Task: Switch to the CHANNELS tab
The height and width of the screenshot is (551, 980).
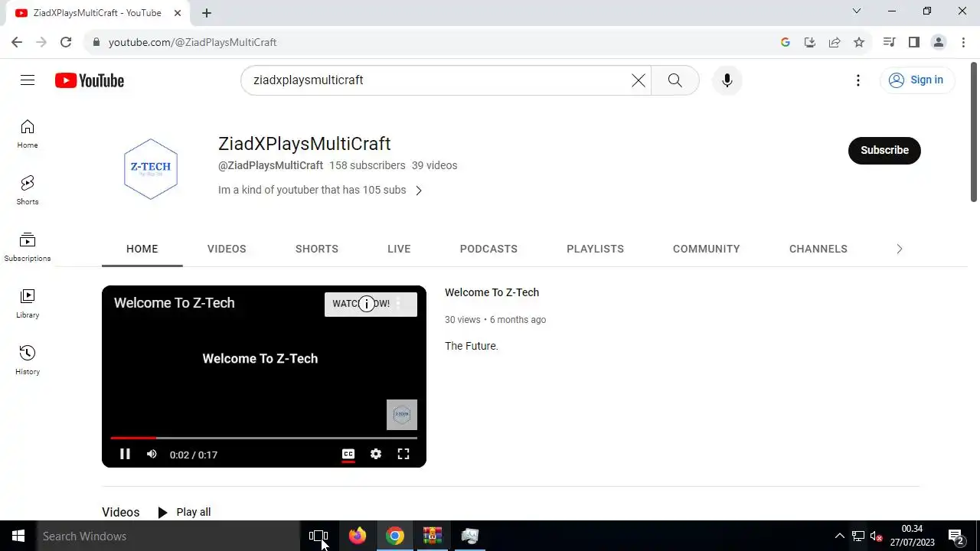Action: point(818,249)
